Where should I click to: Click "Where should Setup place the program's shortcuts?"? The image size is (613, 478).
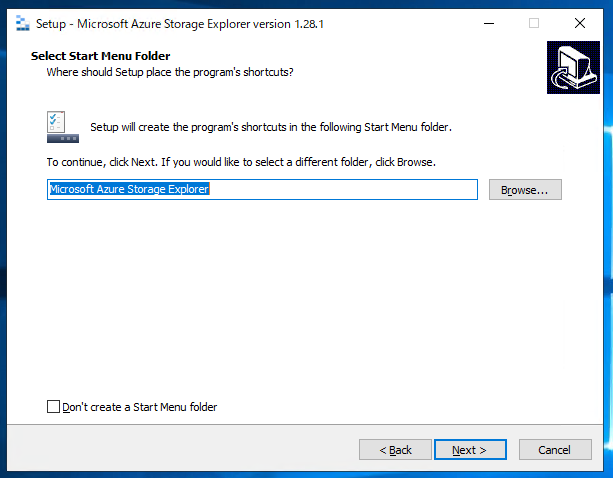tap(170, 72)
